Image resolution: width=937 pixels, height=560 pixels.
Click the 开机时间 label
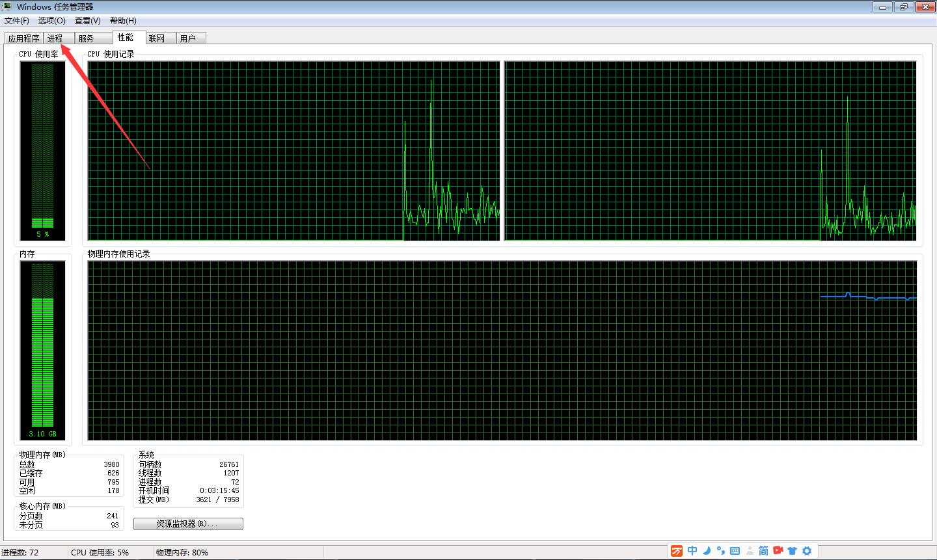click(154, 490)
